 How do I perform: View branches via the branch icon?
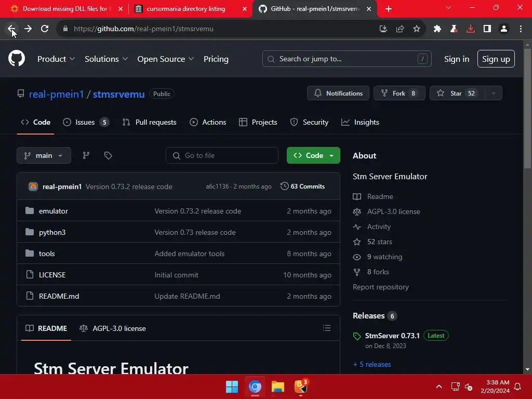click(86, 155)
